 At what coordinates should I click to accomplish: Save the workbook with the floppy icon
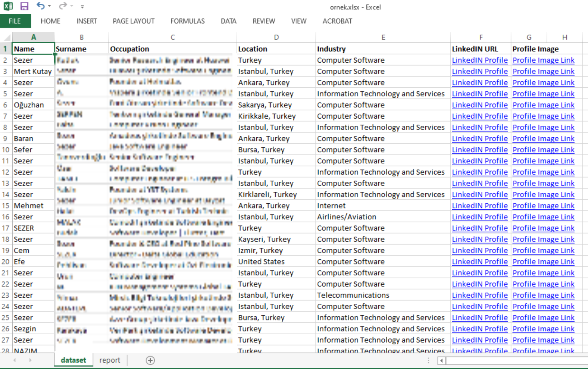pyautogui.click(x=24, y=6)
